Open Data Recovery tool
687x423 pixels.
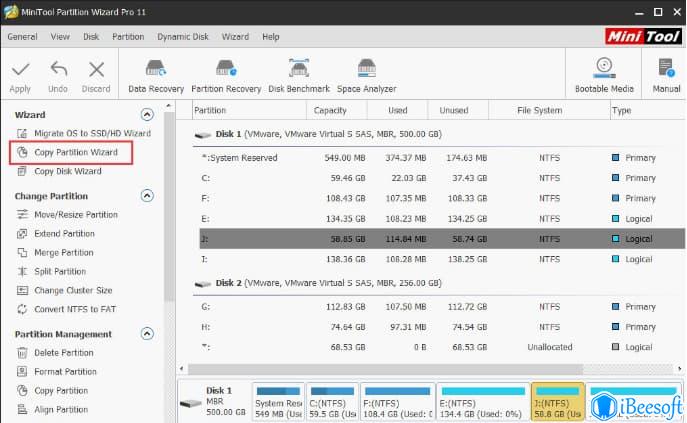pyautogui.click(x=156, y=76)
